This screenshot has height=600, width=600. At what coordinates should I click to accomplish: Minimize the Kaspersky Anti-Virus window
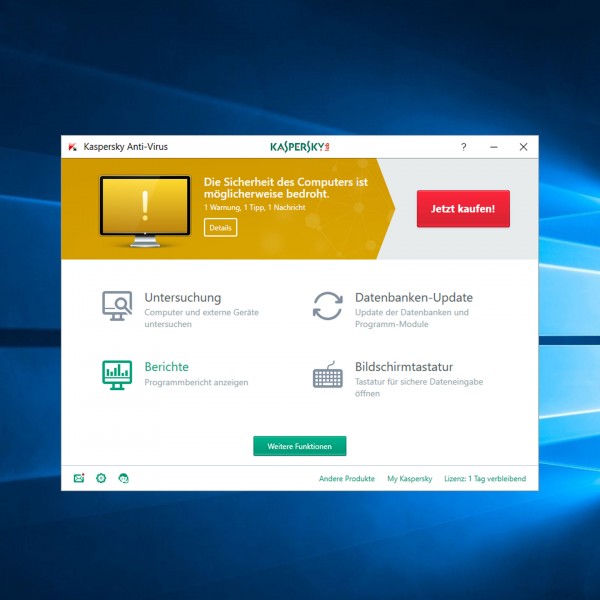494,147
